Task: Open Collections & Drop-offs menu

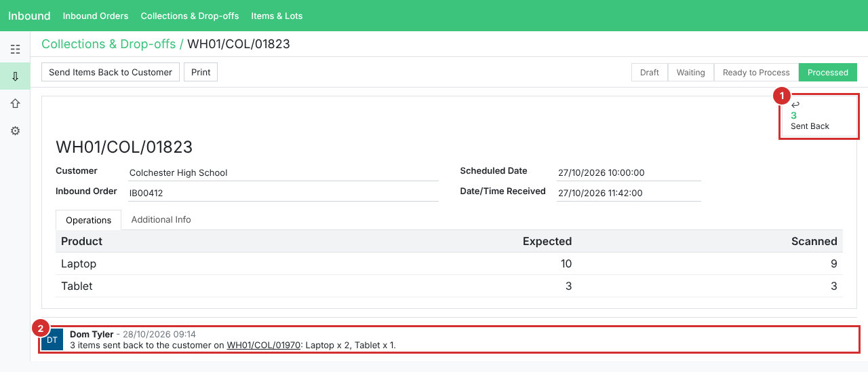Action: 190,16
